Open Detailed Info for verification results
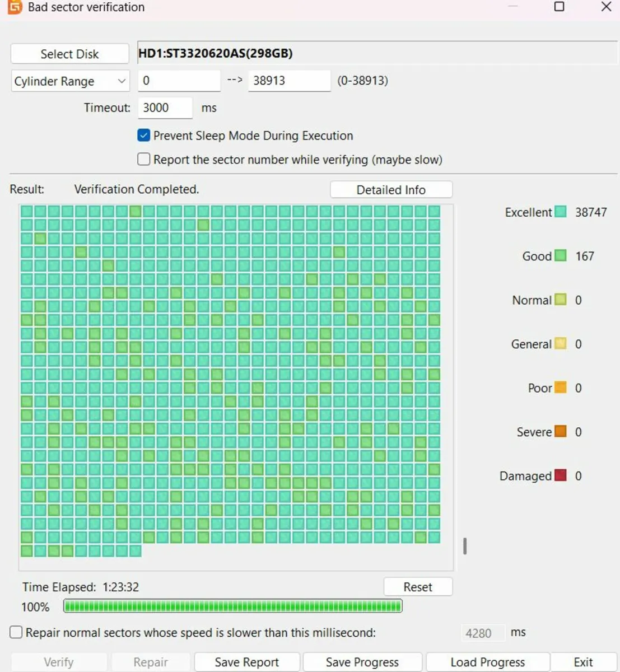Viewport: 620px width, 672px height. coord(391,190)
